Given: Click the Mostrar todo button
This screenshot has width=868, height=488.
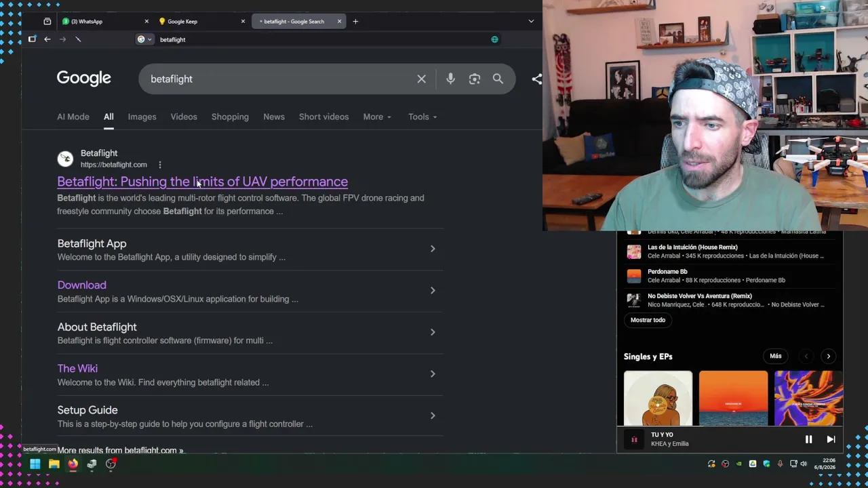Looking at the screenshot, I should [x=648, y=320].
